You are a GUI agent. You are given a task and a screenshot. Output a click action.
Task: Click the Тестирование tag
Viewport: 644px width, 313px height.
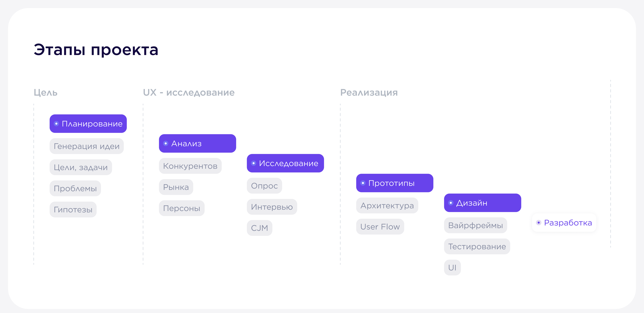click(x=477, y=247)
